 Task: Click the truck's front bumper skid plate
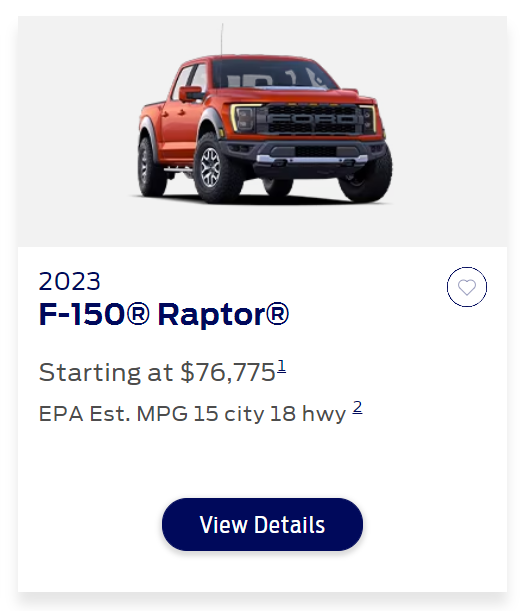point(312,159)
